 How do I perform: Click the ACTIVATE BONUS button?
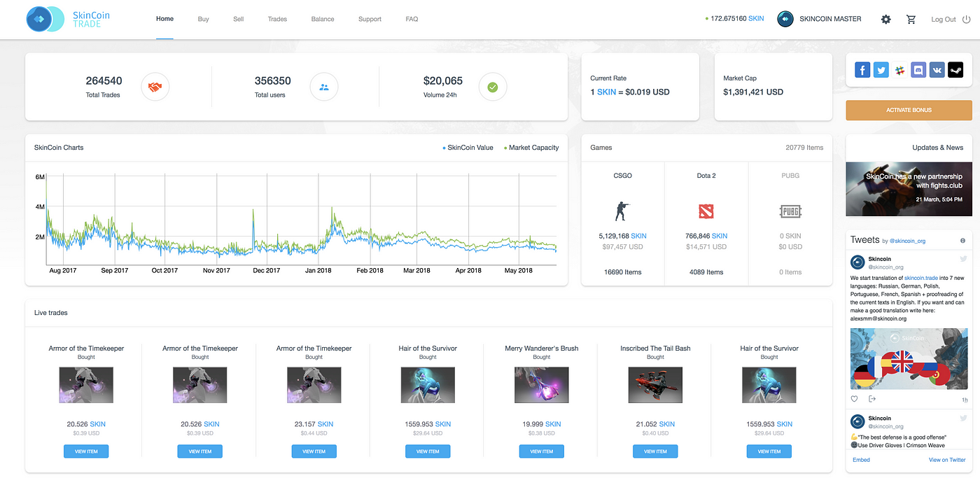click(x=909, y=110)
